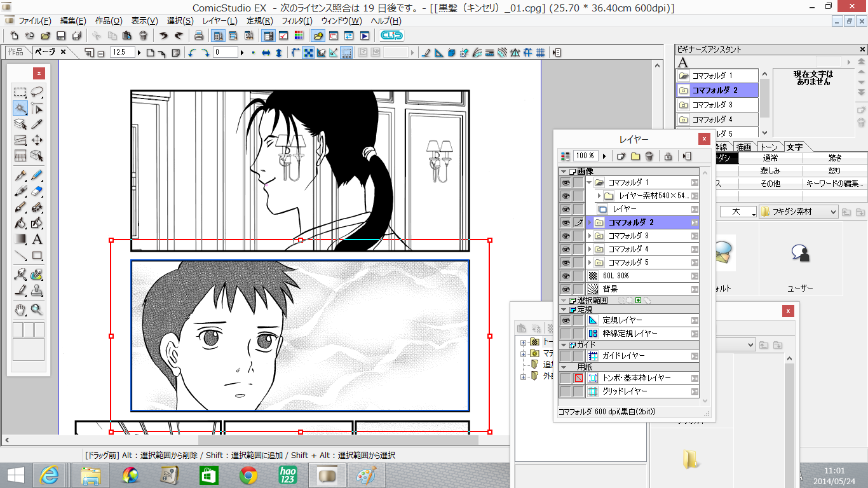Click the zoom value field 12.5

(x=123, y=53)
